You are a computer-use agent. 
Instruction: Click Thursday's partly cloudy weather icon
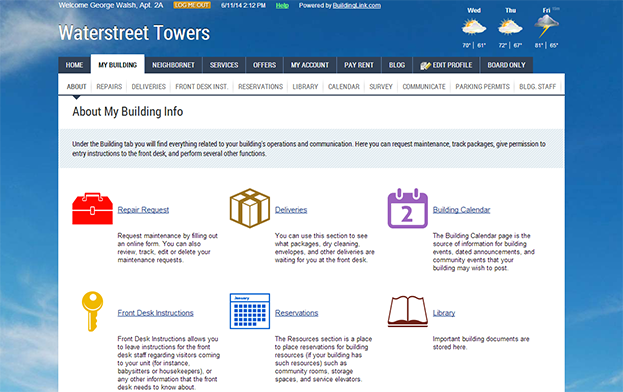[x=510, y=27]
